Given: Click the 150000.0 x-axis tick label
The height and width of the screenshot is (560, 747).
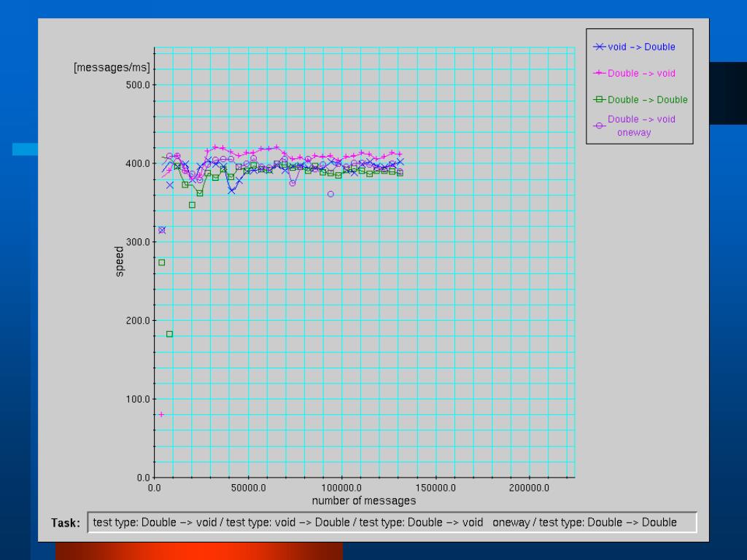Looking at the screenshot, I should (436, 488).
